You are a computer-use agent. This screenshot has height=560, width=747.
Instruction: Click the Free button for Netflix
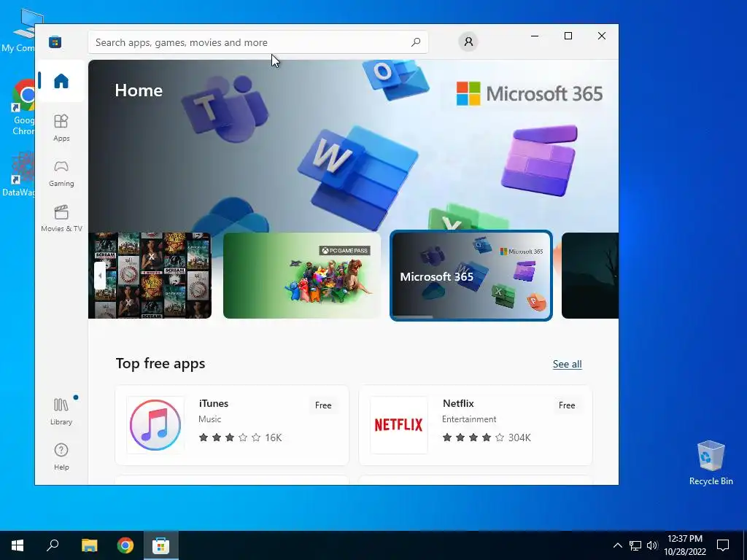coord(567,405)
